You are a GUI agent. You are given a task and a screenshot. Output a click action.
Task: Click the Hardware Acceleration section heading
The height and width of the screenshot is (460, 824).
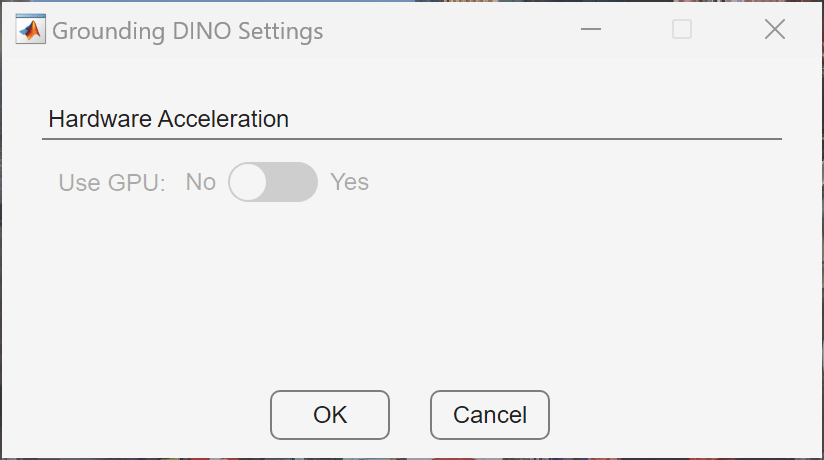[x=169, y=119]
